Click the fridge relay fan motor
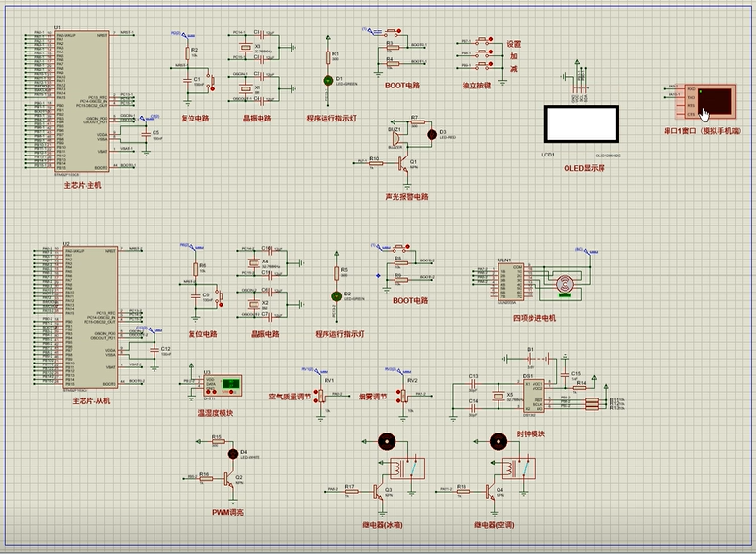 [387, 440]
